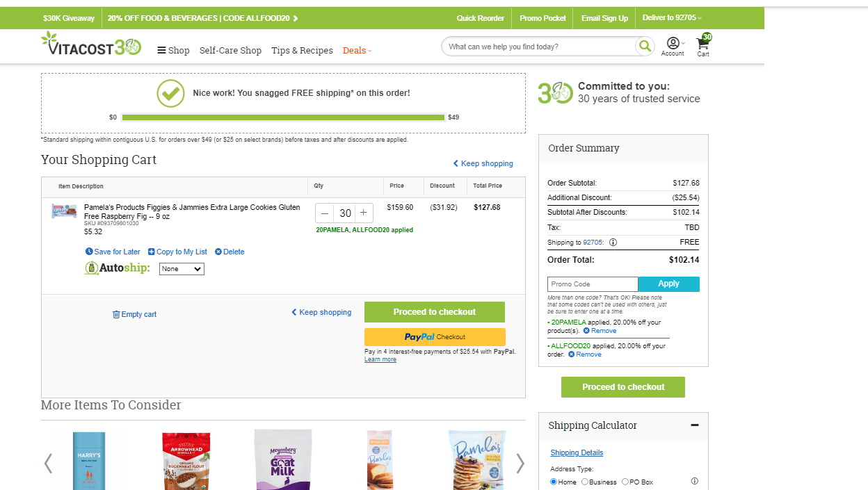
Task: Click the shipping info icon next to 92705
Action: tap(613, 243)
